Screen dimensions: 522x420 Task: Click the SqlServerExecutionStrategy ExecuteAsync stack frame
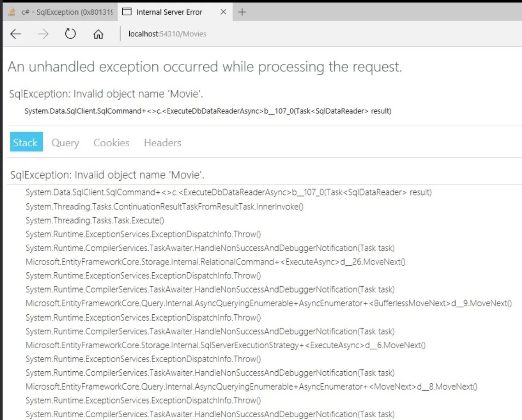(x=225, y=345)
